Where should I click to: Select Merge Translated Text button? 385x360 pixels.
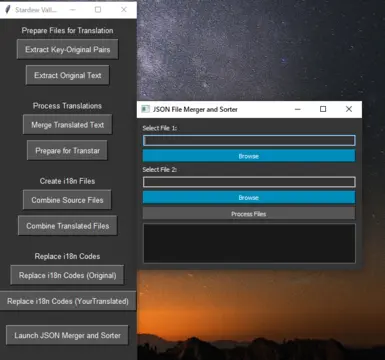[x=67, y=125]
